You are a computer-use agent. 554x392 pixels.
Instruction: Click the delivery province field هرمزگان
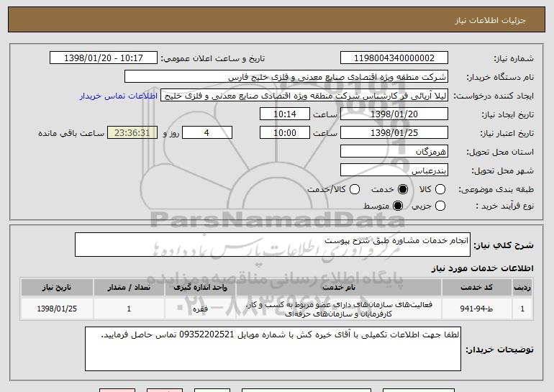tap(394, 152)
